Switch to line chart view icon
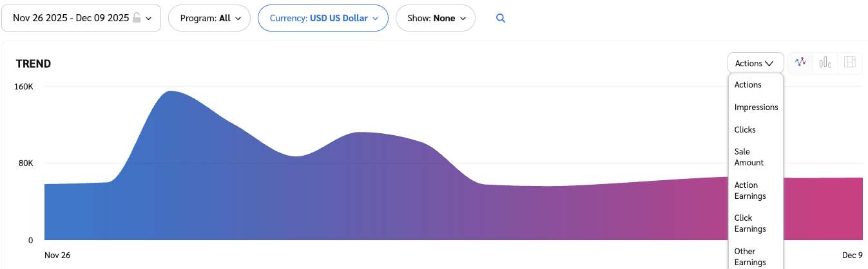 click(x=800, y=62)
